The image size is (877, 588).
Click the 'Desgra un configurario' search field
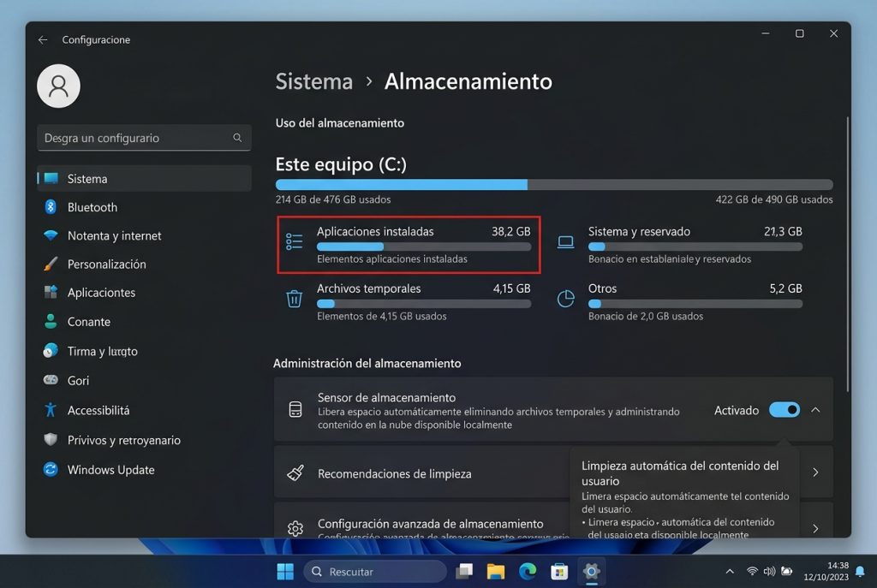144,138
